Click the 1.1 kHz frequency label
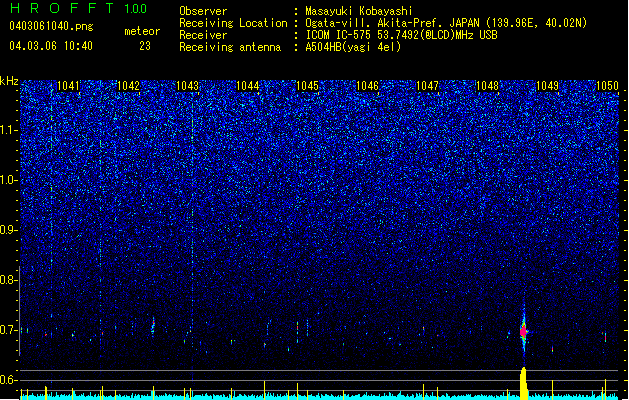The image size is (629, 400). coord(9,130)
